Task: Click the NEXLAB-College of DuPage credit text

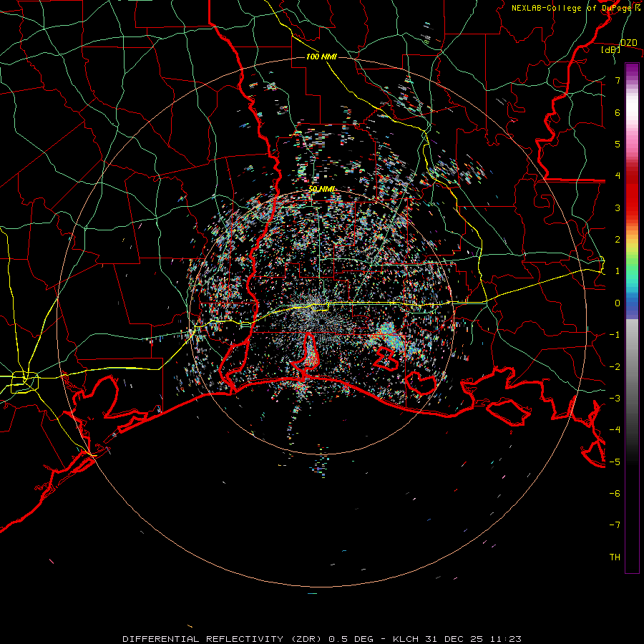Action: tap(576, 8)
